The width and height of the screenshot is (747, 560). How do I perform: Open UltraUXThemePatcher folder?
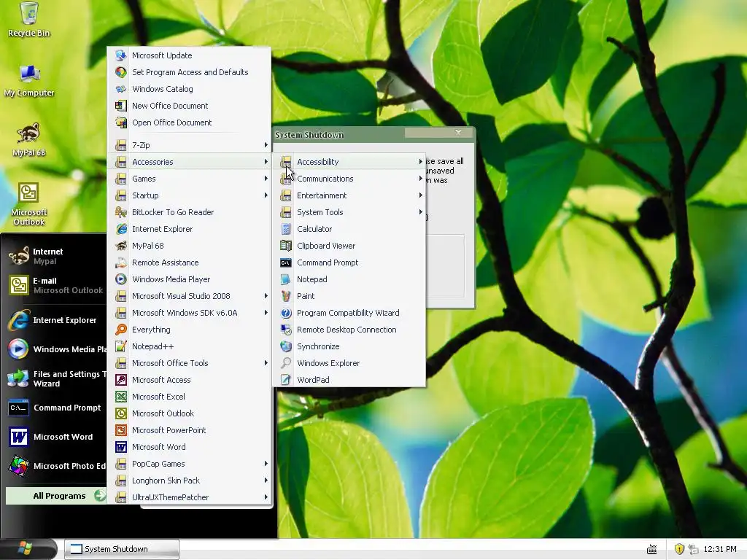(190, 497)
